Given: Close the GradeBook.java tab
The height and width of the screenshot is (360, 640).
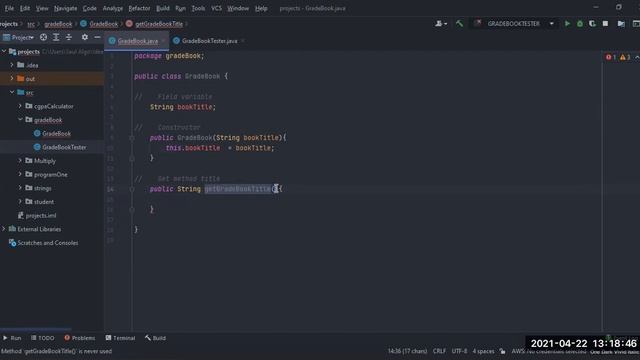Looking at the screenshot, I should pyautogui.click(x=163, y=41).
